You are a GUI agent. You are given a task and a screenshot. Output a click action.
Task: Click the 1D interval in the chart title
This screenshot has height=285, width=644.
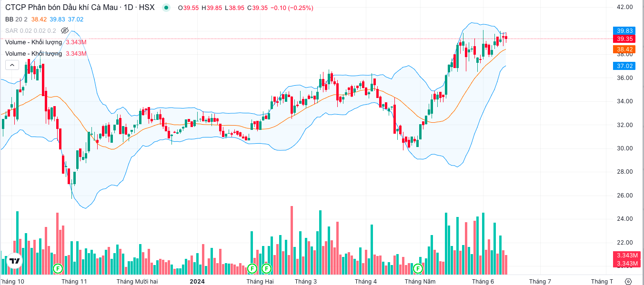coord(128,8)
